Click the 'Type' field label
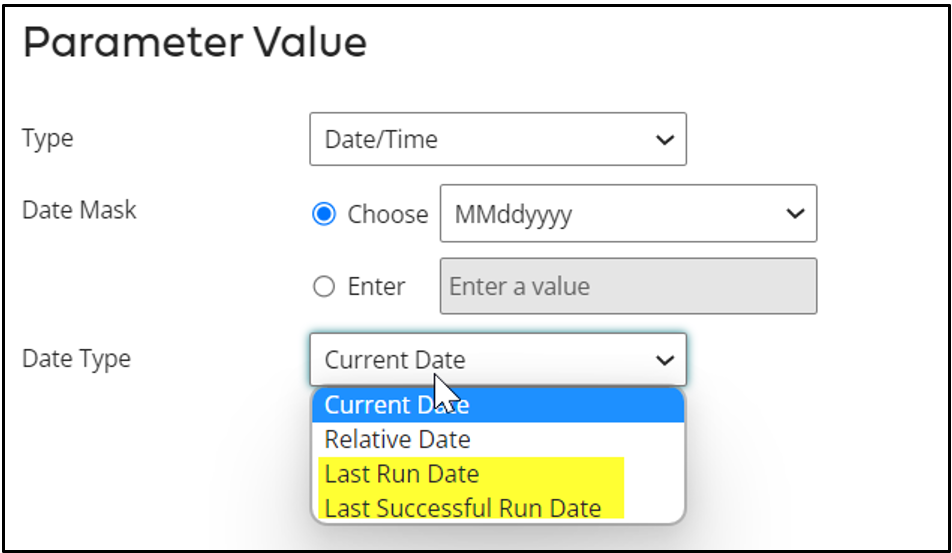This screenshot has height=553, width=952. (x=48, y=139)
